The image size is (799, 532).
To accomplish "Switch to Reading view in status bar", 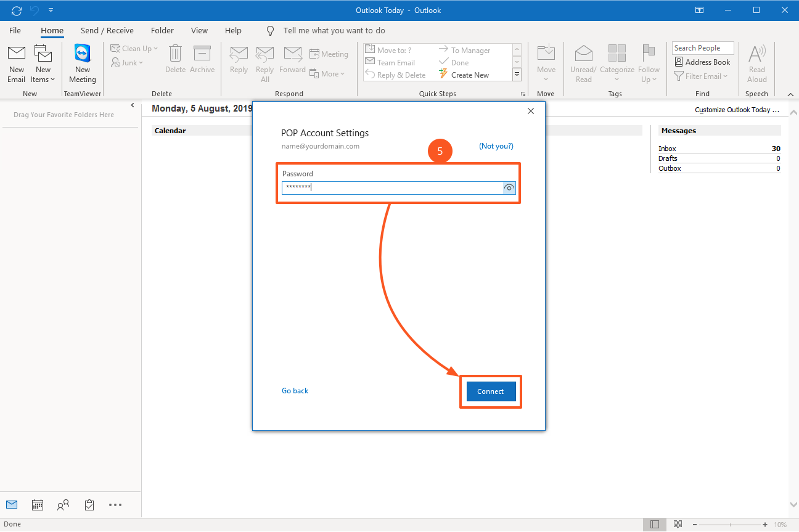I will click(678, 525).
